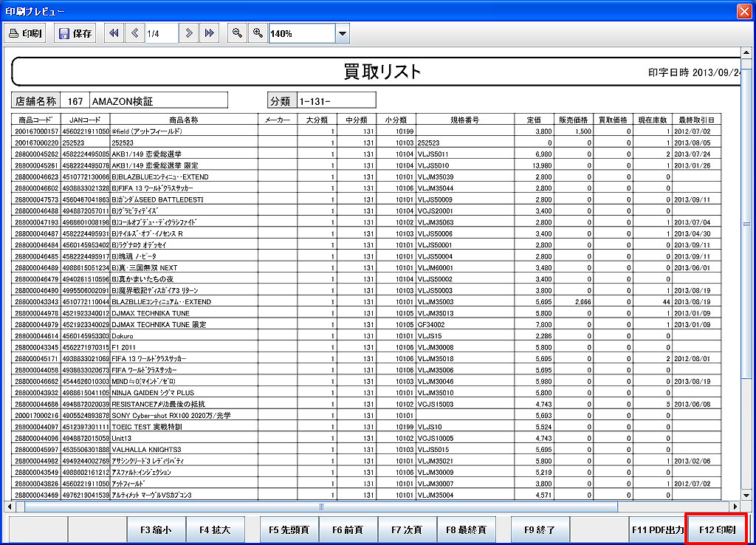This screenshot has width=756, height=545.
Task: Zoom out with the minus magnifier icon
Action: tap(237, 33)
